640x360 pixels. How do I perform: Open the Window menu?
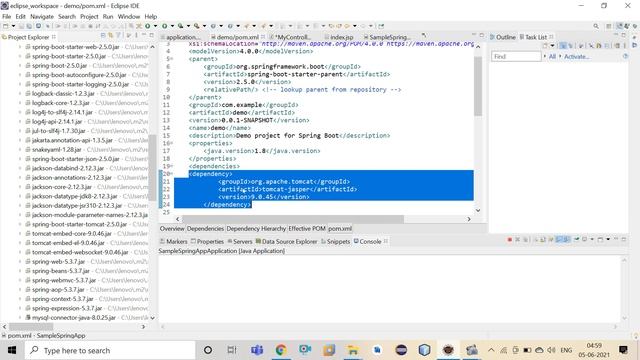pos(129,16)
